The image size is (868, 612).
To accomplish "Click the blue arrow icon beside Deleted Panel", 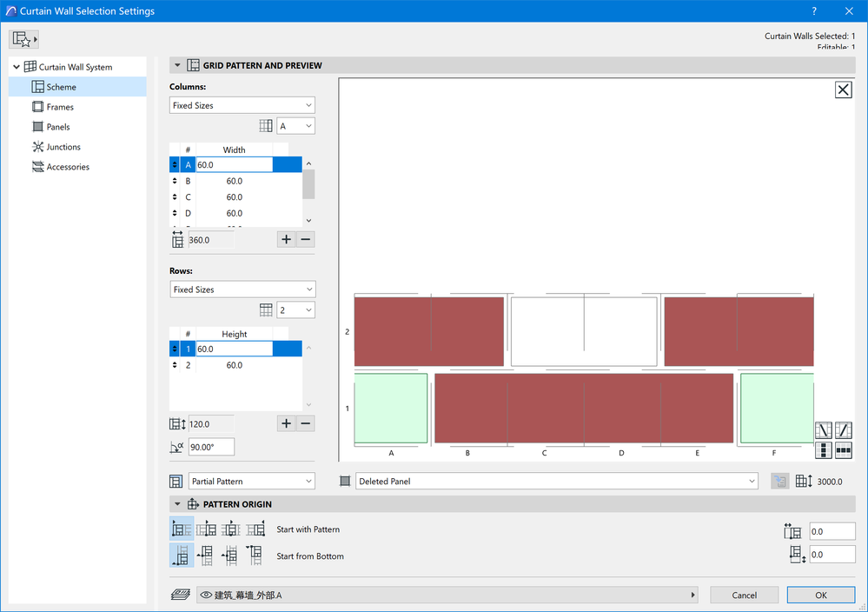I will (x=780, y=482).
